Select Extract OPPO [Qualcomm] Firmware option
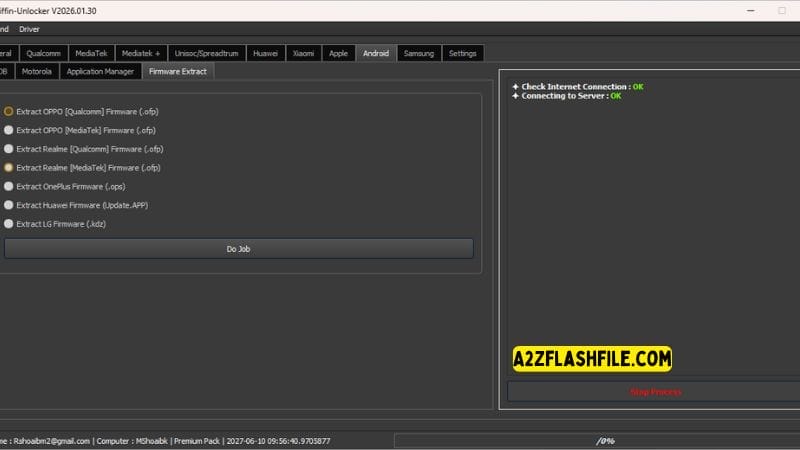This screenshot has width=800, height=450. pyautogui.click(x=9, y=111)
